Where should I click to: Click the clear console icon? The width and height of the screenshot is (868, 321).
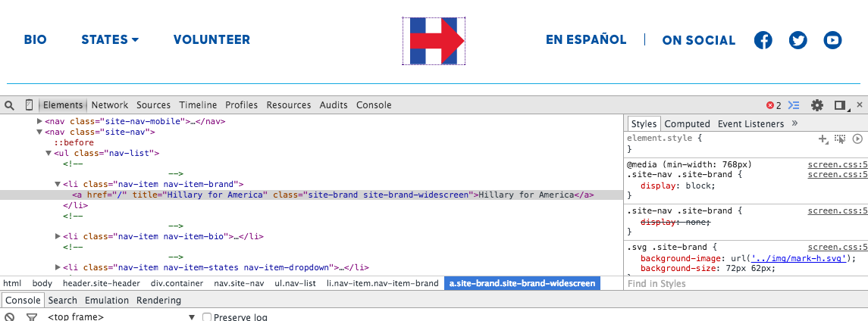coord(9,317)
